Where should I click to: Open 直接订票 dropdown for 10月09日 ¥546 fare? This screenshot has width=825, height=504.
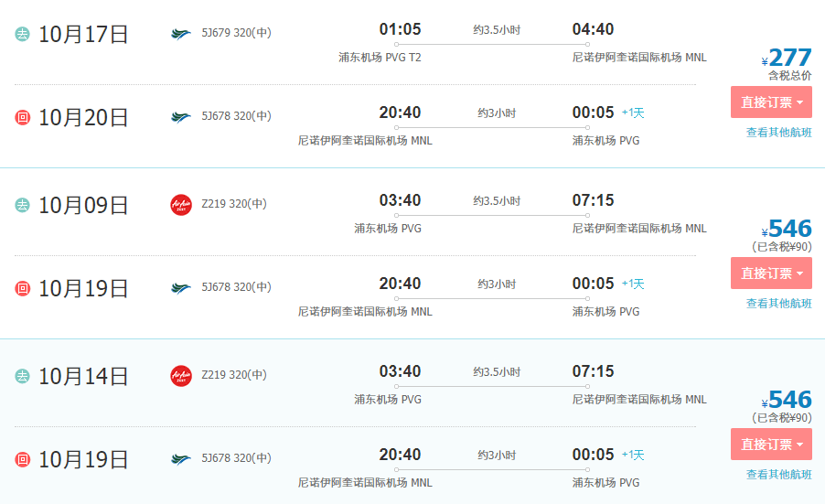[x=771, y=273]
